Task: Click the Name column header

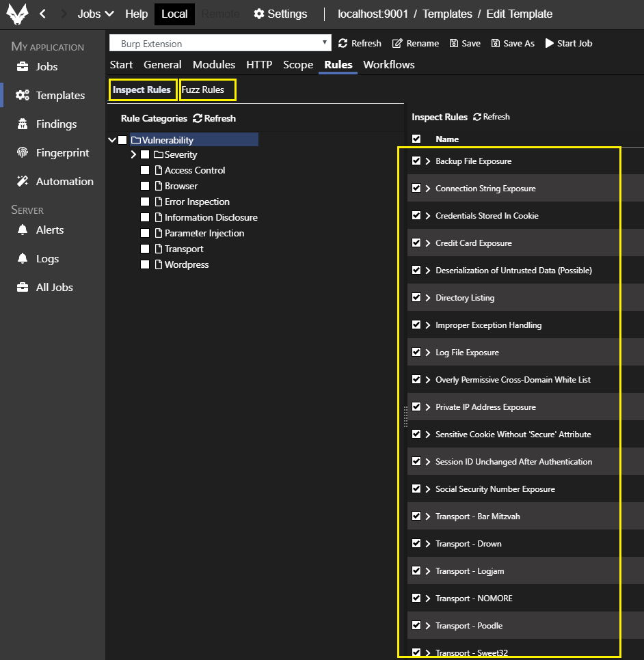Action: 447,139
